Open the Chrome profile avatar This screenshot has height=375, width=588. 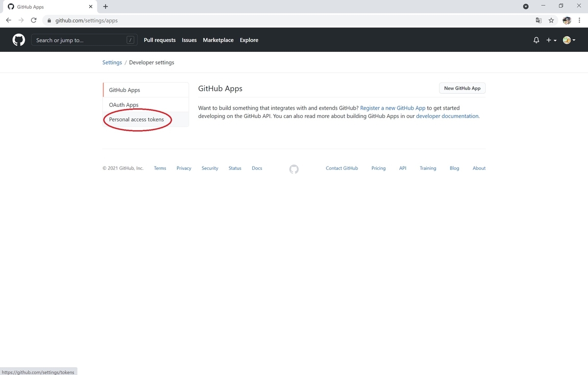pyautogui.click(x=567, y=21)
